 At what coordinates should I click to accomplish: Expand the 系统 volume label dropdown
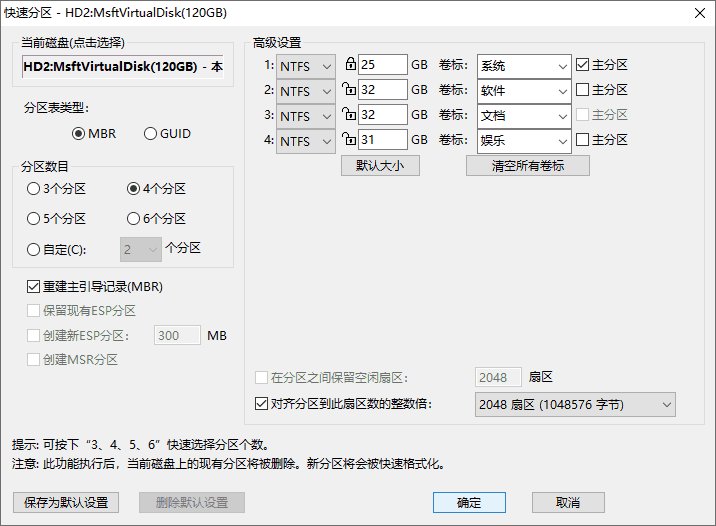(563, 67)
